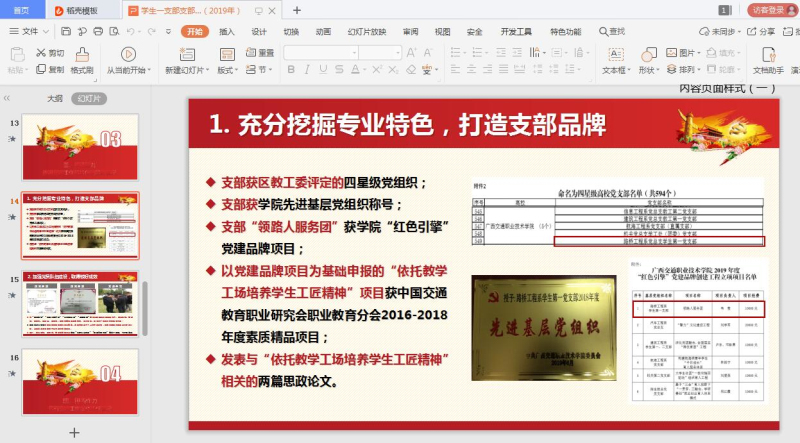
Task: Switch to the Animation (动画) ribbon tab
Action: coord(323,31)
